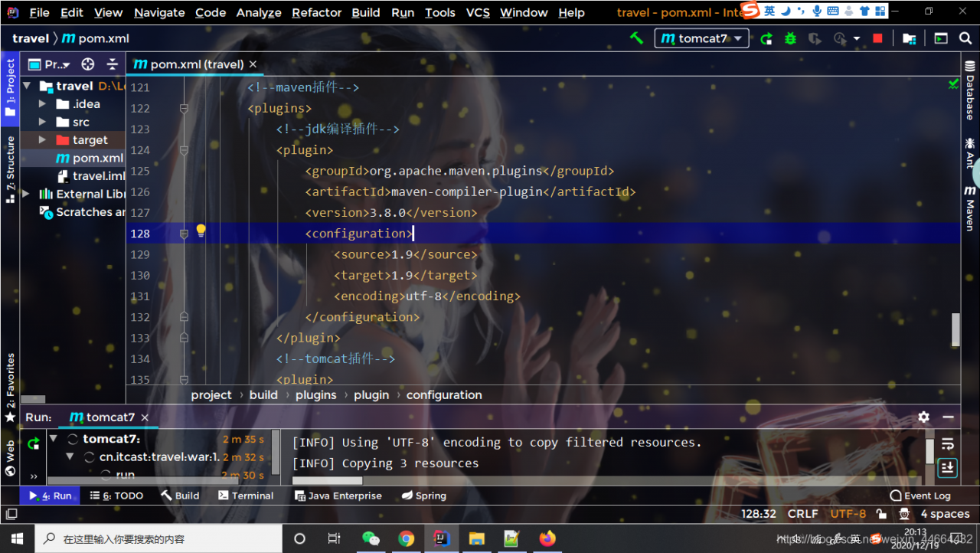
Task: Click the Rerun icon in the Run panel
Action: [34, 443]
